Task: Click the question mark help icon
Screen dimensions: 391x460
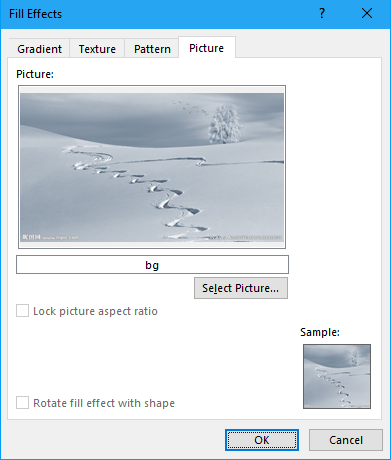Action: coord(322,14)
